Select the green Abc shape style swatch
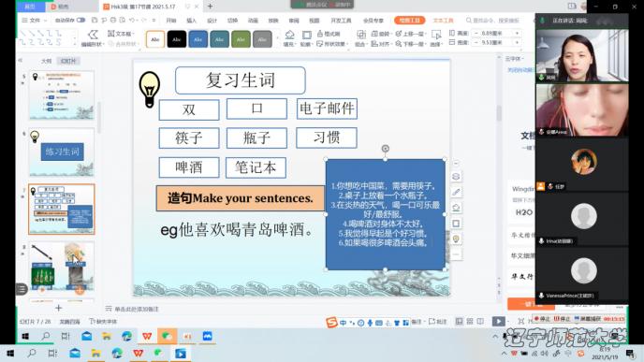644x362 pixels. click(241, 39)
